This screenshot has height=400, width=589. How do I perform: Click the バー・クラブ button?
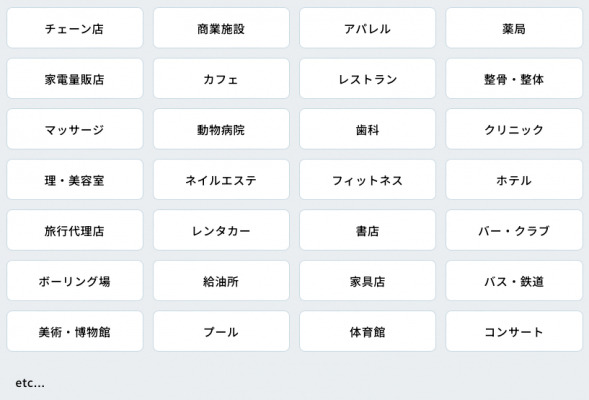(514, 230)
